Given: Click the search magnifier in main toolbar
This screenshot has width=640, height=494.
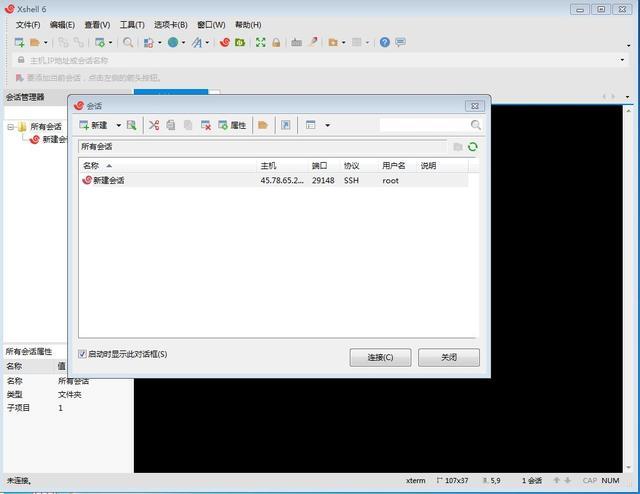Looking at the screenshot, I should pyautogui.click(x=128, y=42).
